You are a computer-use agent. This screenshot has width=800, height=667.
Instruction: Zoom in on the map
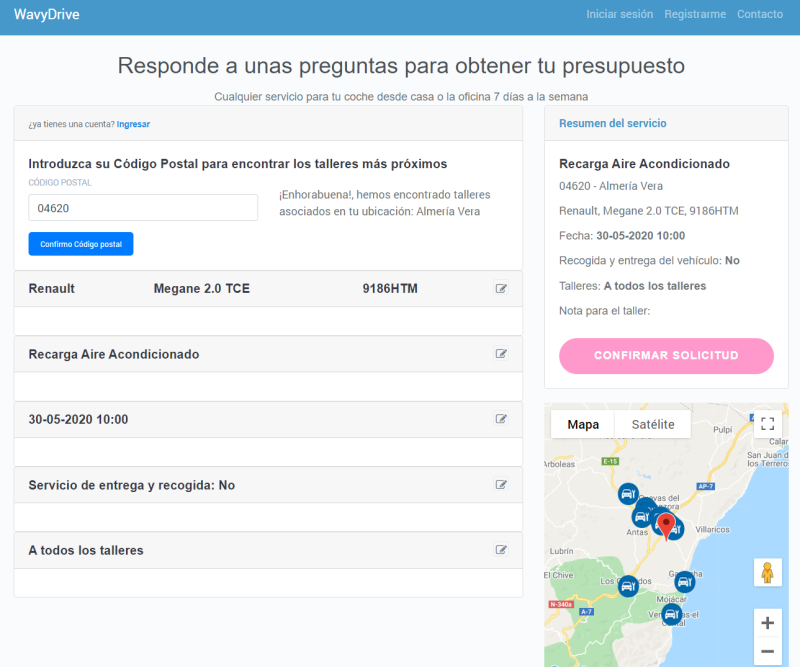767,622
